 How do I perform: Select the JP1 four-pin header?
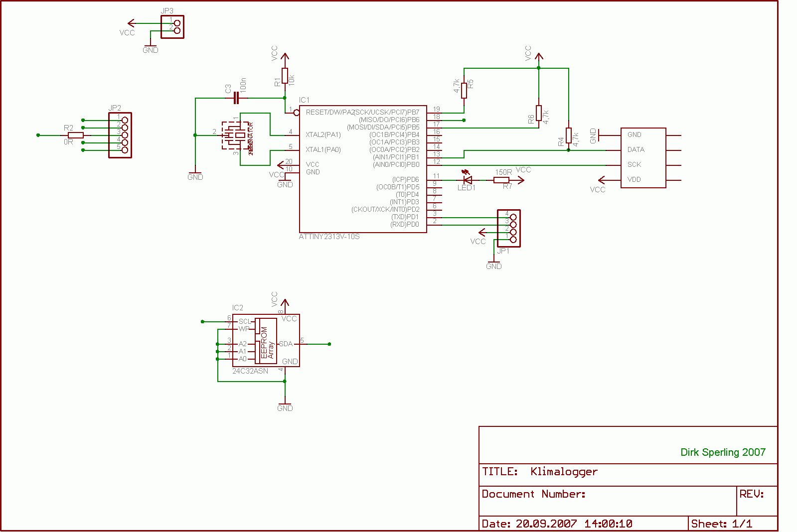pyautogui.click(x=509, y=228)
